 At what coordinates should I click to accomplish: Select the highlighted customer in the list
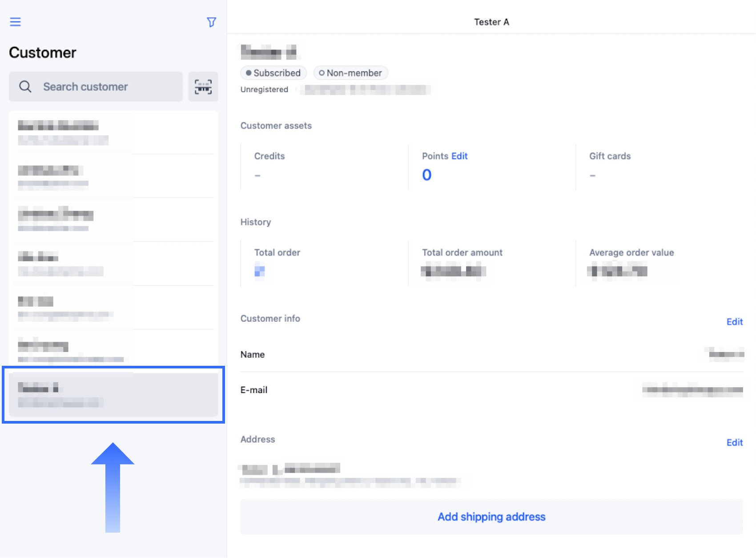(x=113, y=395)
